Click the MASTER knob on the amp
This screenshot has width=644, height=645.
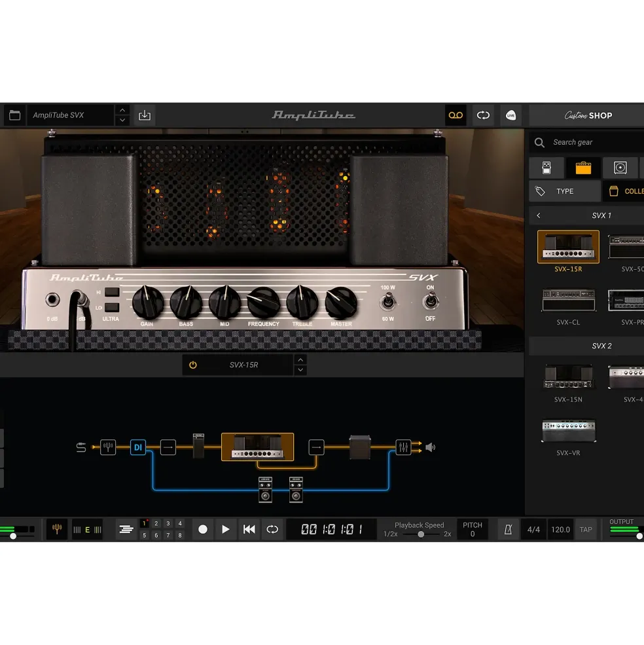point(341,303)
